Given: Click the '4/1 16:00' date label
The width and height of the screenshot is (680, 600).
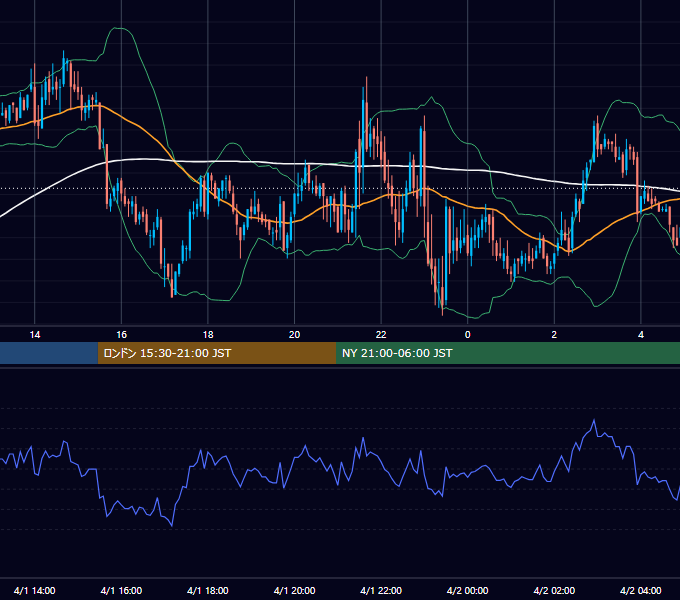Looking at the screenshot, I should coord(121,590).
